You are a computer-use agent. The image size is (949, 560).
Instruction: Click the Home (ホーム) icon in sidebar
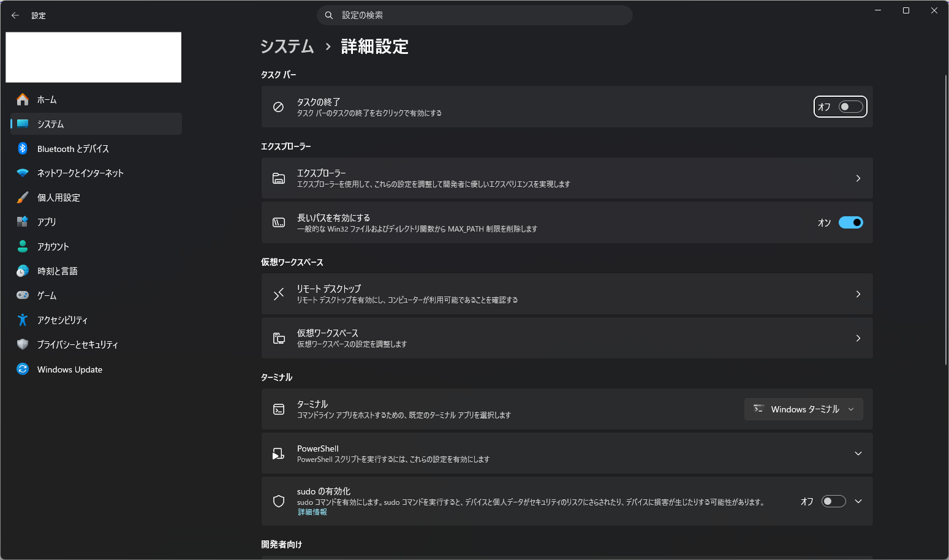(23, 99)
